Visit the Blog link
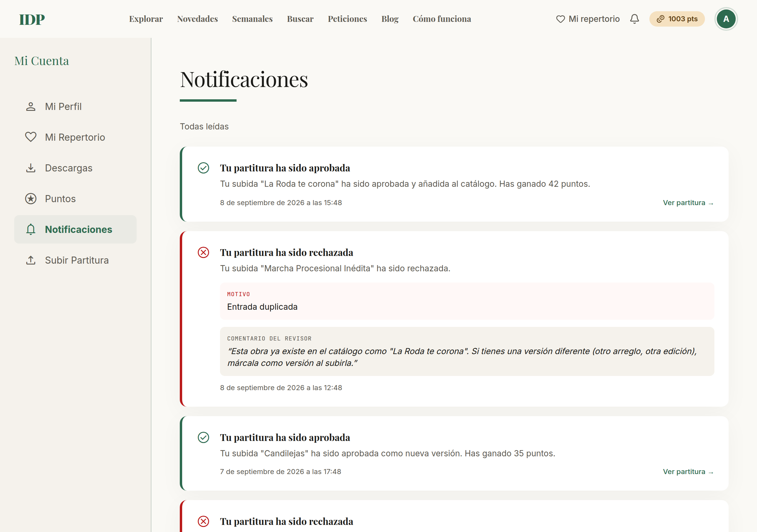The image size is (757, 532). point(390,19)
